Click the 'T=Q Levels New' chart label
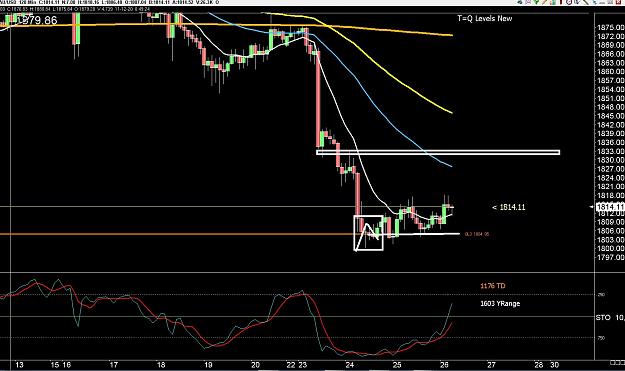This screenshot has height=371, width=625. [x=484, y=18]
